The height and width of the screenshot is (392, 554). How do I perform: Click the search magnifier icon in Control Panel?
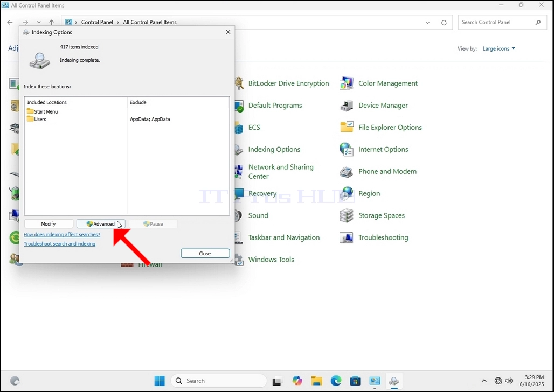point(538,22)
